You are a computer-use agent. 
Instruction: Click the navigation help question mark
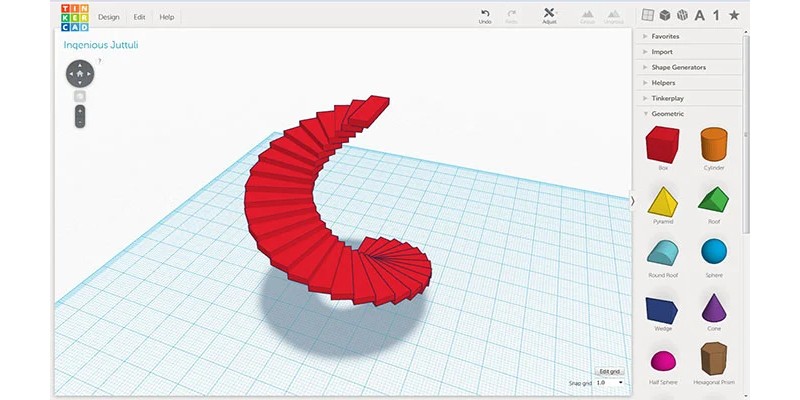pyautogui.click(x=99, y=61)
